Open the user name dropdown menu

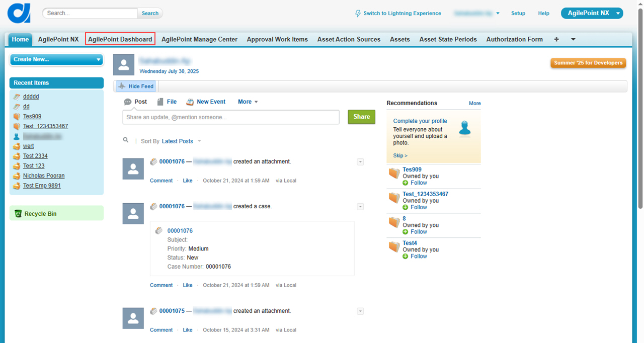point(476,14)
